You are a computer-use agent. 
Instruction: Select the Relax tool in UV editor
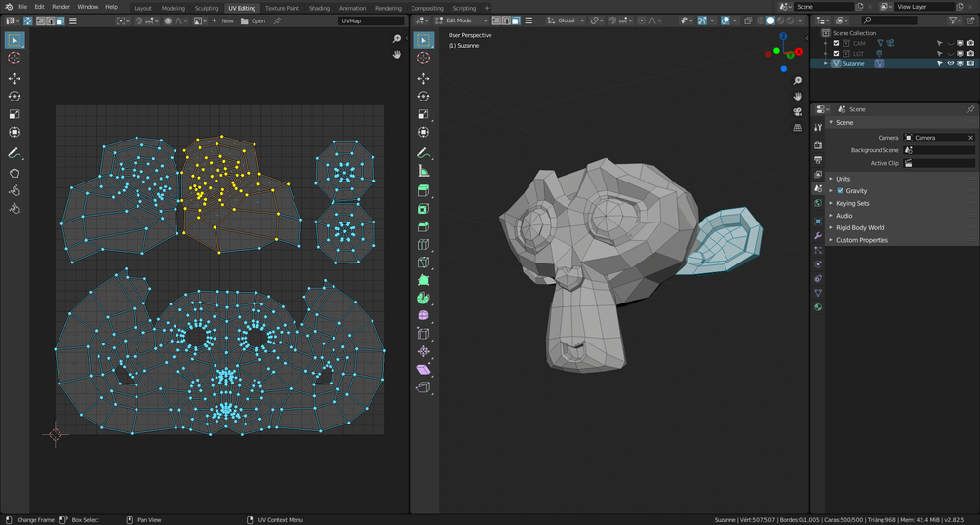(14, 191)
